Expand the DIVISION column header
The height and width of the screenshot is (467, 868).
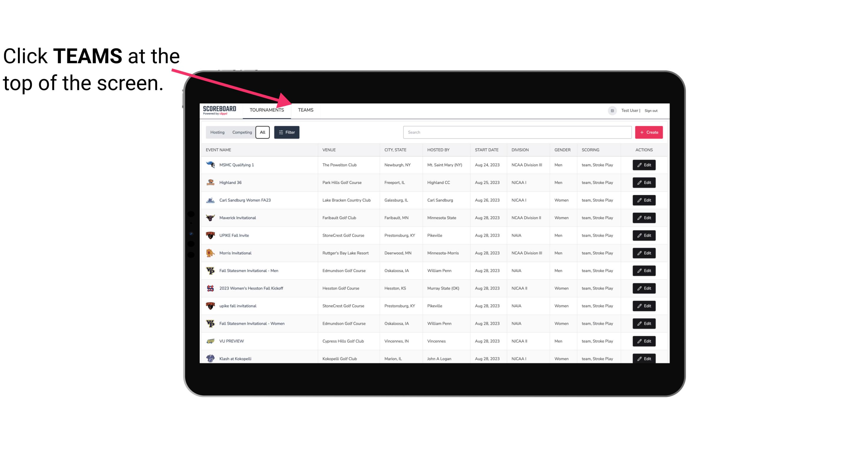click(520, 149)
